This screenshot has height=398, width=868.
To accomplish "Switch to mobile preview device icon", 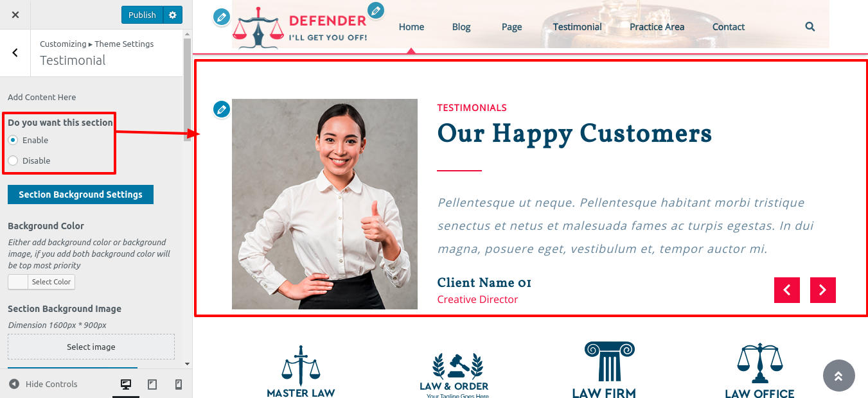I will (x=179, y=384).
